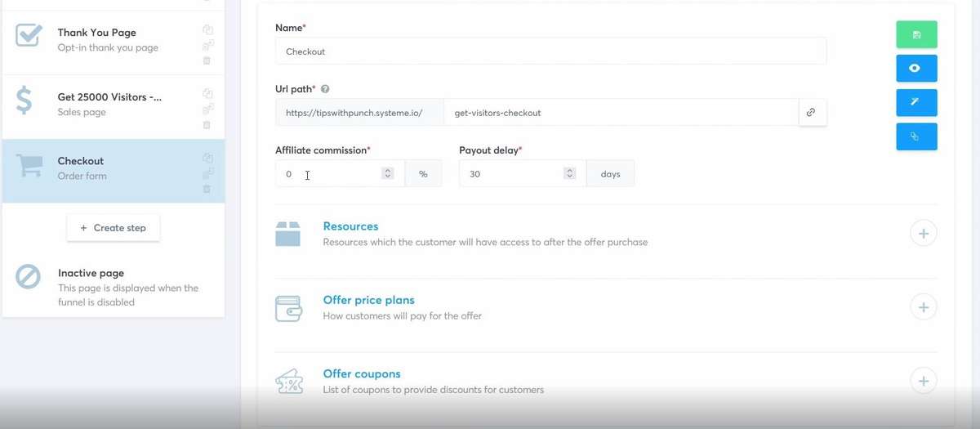Viewport: 980px width, 429px height.
Task: Click the Create step button
Action: (x=114, y=228)
